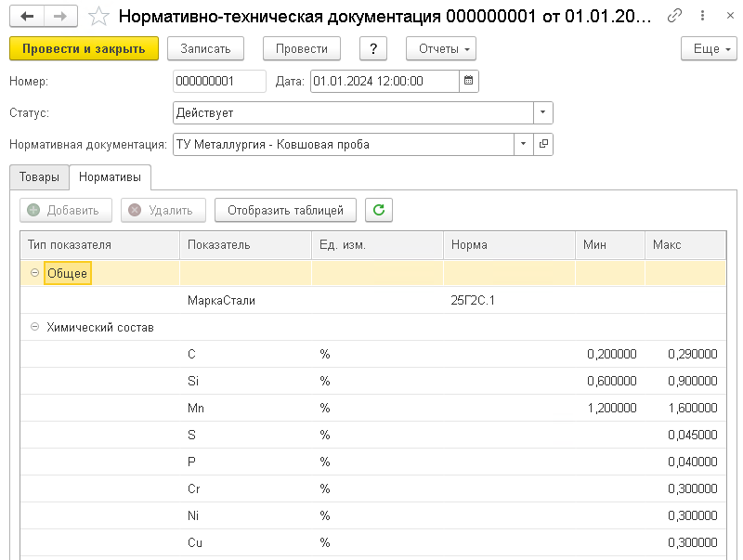Copy link to document via chain icon

[675, 17]
